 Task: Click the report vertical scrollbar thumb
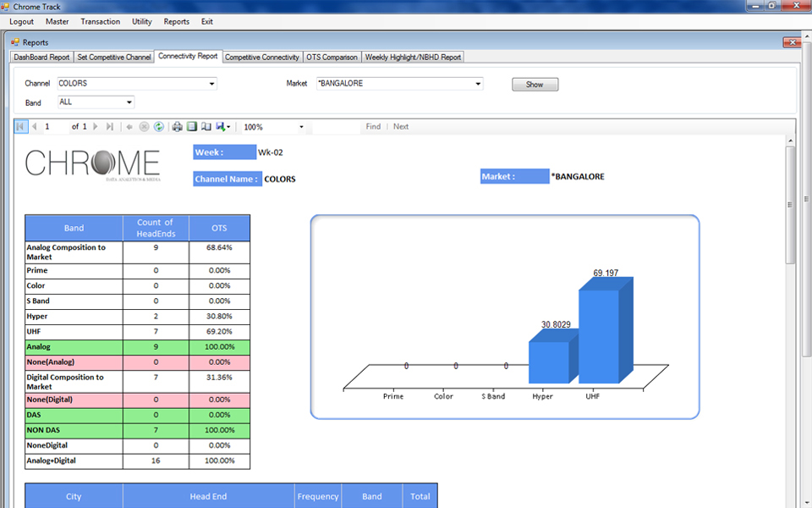[790, 203]
